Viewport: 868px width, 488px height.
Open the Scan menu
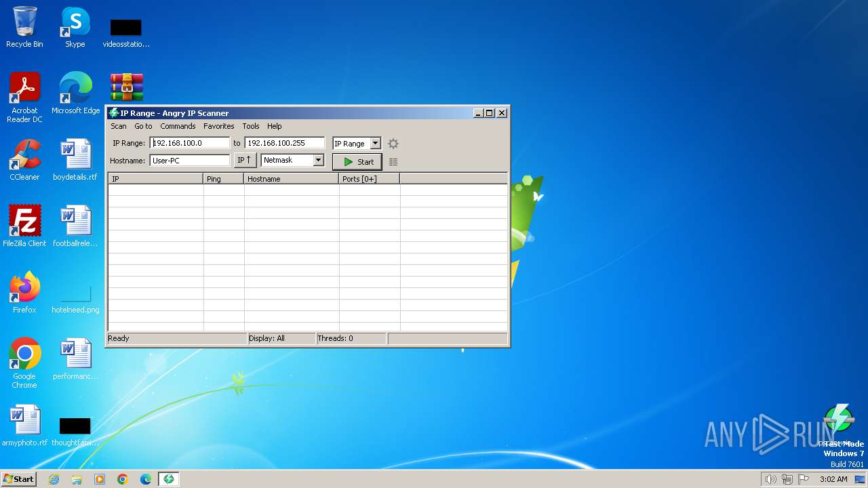(x=119, y=126)
